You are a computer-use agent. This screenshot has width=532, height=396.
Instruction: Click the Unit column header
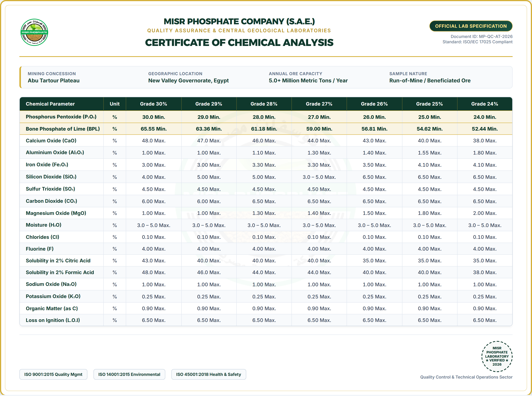[x=115, y=104]
